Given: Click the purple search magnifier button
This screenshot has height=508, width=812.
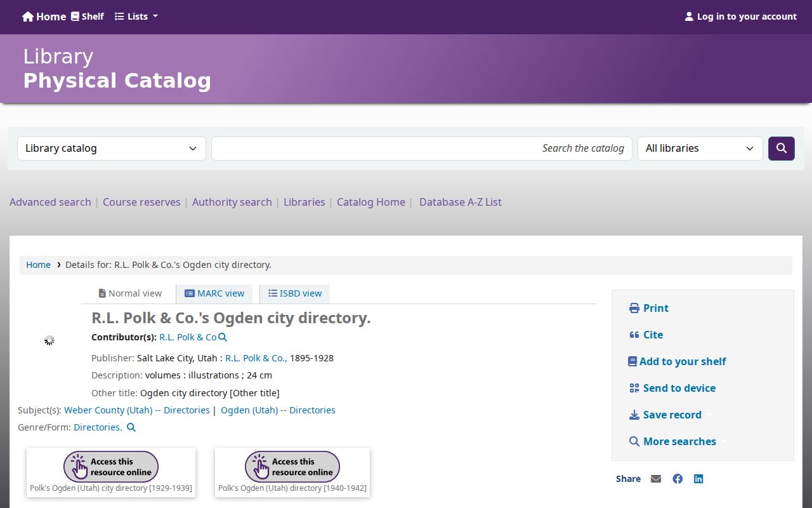Looking at the screenshot, I should tap(782, 149).
